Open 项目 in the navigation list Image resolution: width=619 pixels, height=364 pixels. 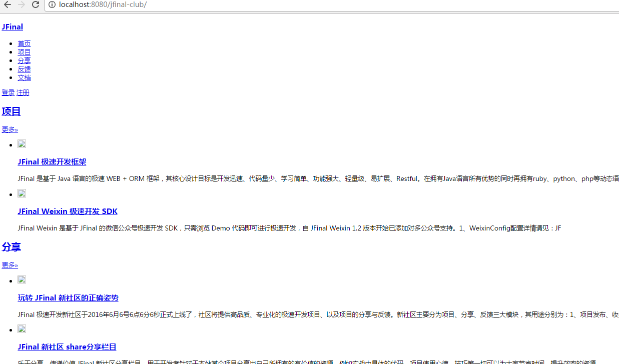tap(24, 52)
